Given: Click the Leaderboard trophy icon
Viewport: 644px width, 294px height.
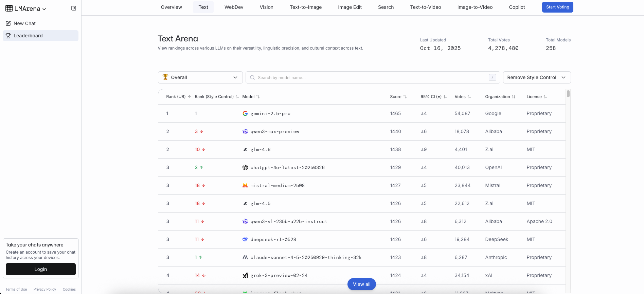Looking at the screenshot, I should (x=8, y=36).
